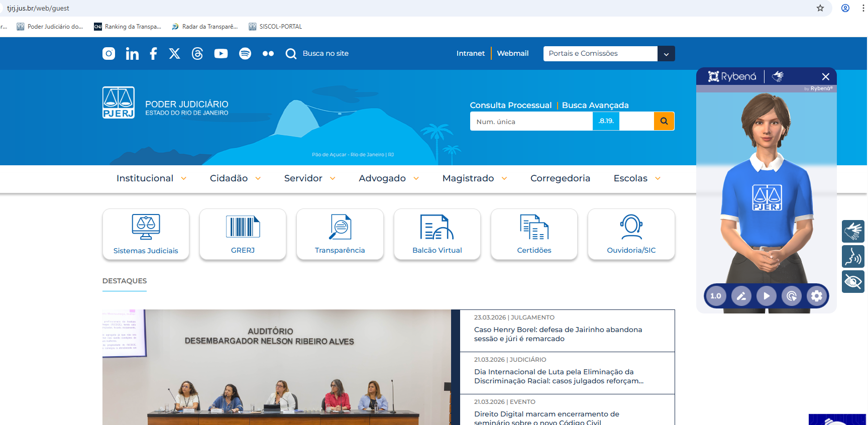Expand the Portais e Comissões dropdown

[x=666, y=54]
